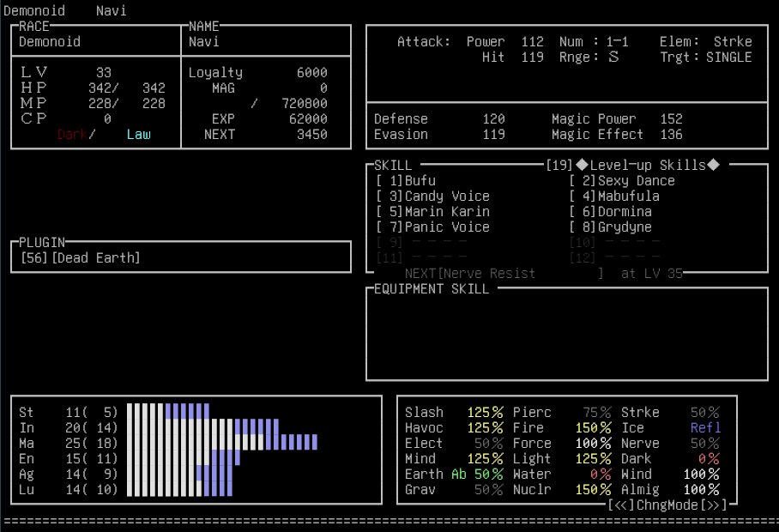Click empty skill slot 11
779x532 pixels.
pyautogui.click(x=421, y=257)
